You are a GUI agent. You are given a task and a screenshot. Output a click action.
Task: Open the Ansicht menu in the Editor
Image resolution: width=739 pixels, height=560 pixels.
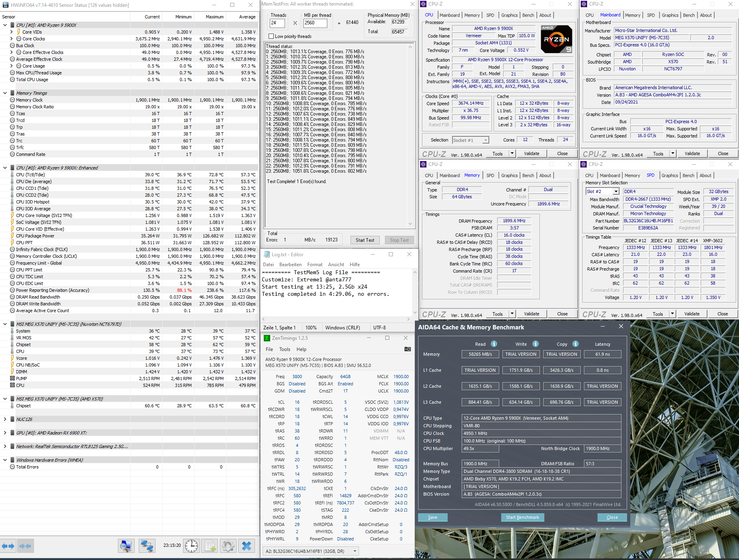click(x=336, y=265)
